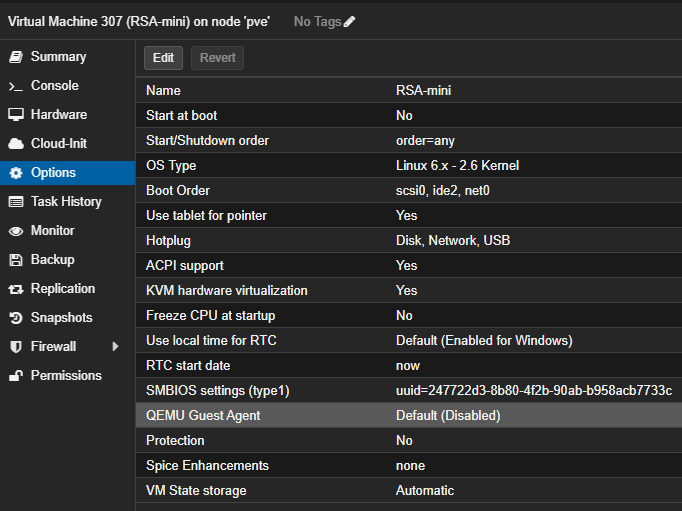Click the Snapshots history icon
The image size is (682, 511).
coord(15,318)
